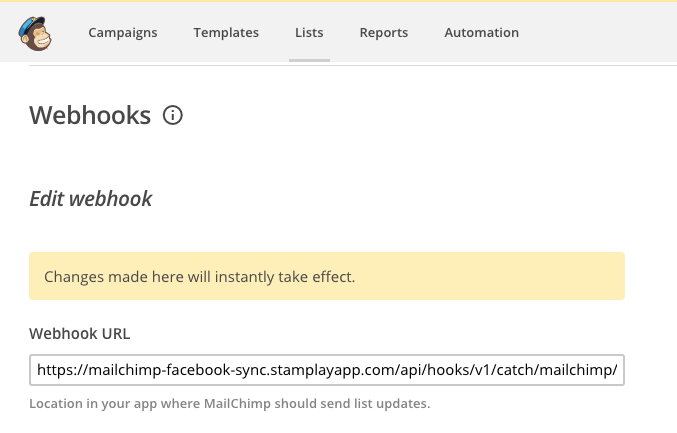Go to the Templates tab
677x433 pixels.
pyautogui.click(x=226, y=33)
